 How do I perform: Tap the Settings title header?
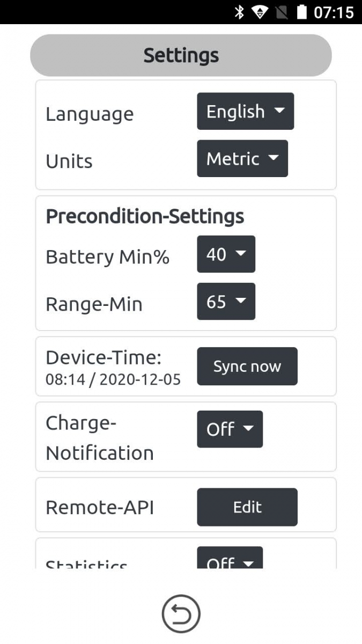181,55
